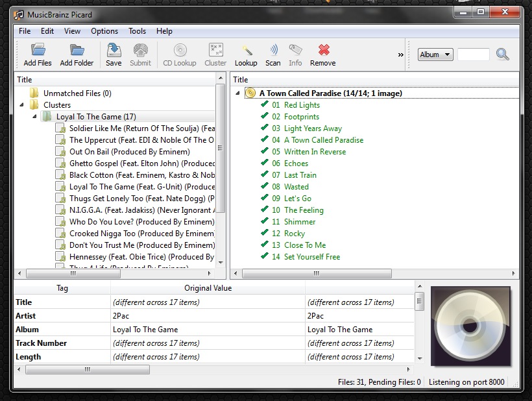The image size is (532, 401).
Task: Open the Edit menu
Action: tap(47, 31)
